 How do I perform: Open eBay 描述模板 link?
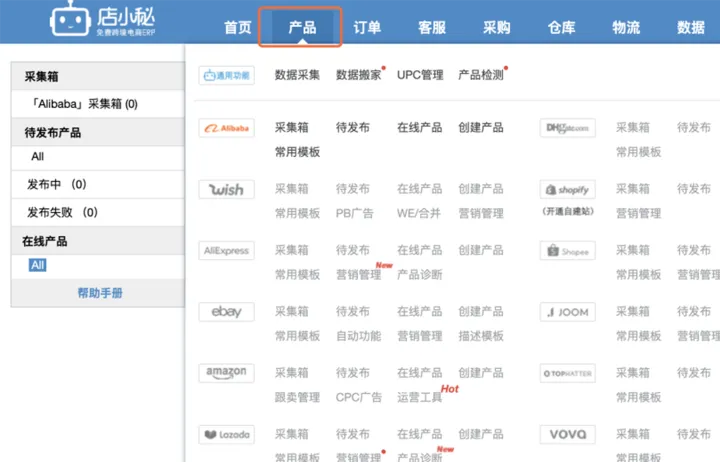[481, 336]
